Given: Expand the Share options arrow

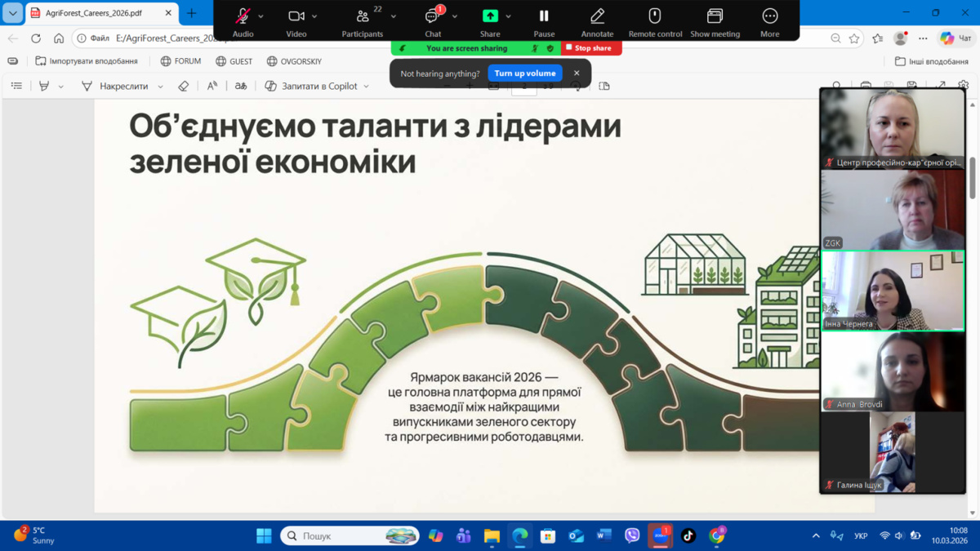Looking at the screenshot, I should click(x=508, y=16).
